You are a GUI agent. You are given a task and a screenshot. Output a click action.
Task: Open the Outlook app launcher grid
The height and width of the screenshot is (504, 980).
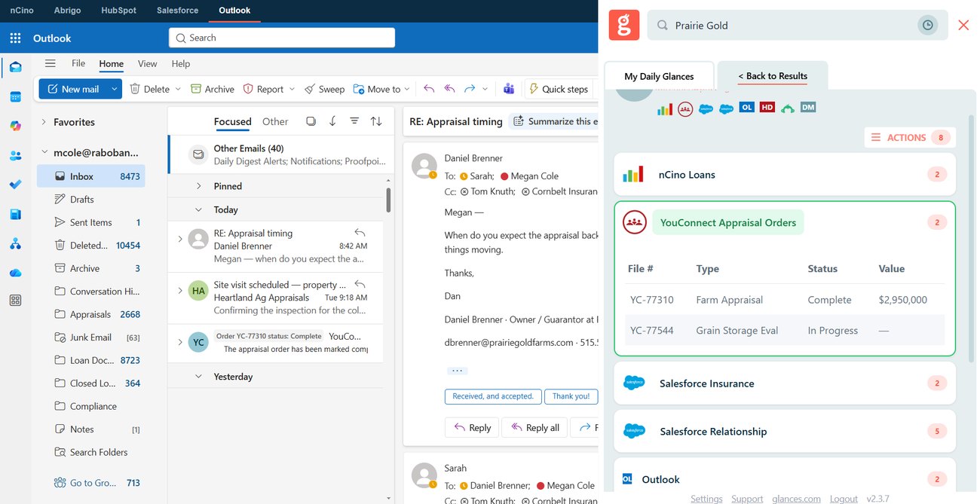point(15,38)
